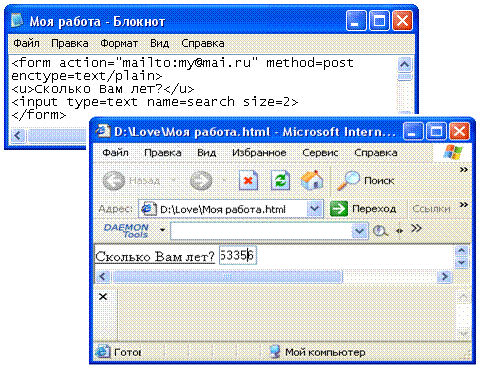Click IE horizontal scrollbar left arrow
480x368 pixels.
(103, 276)
